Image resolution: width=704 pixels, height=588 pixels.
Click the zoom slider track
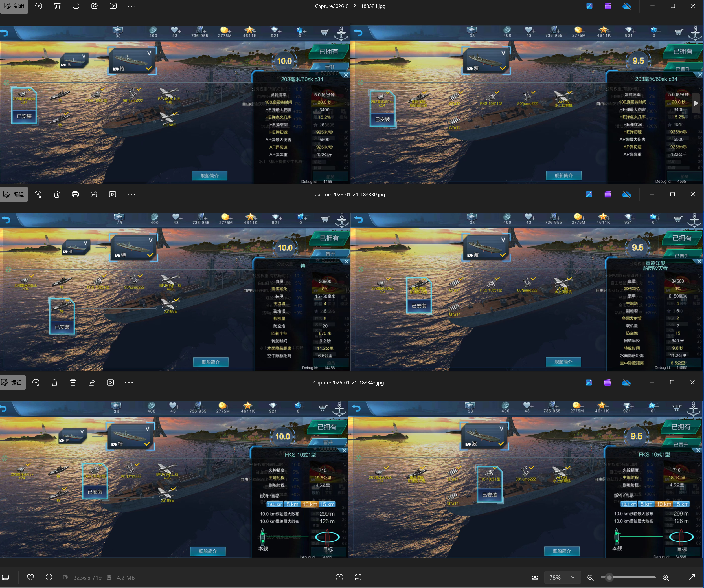click(628, 577)
